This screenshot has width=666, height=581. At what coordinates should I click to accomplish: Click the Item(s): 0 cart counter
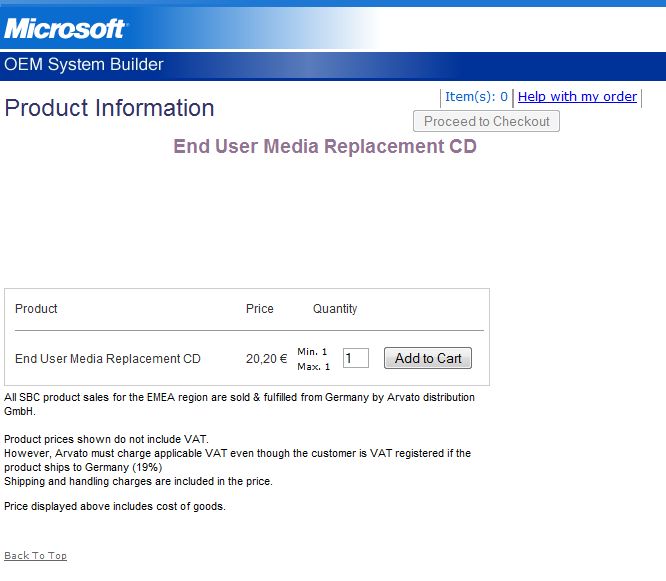[476, 97]
